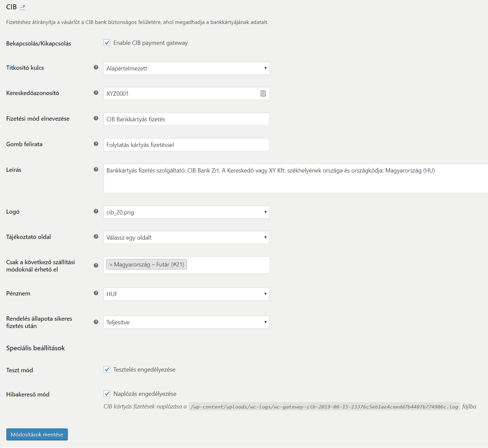The width and height of the screenshot is (488, 448).
Task: Click help icon beside Leírás field
Action: (x=96, y=169)
